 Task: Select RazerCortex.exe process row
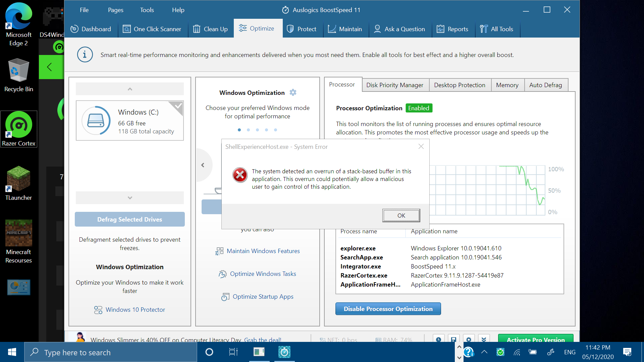449,276
